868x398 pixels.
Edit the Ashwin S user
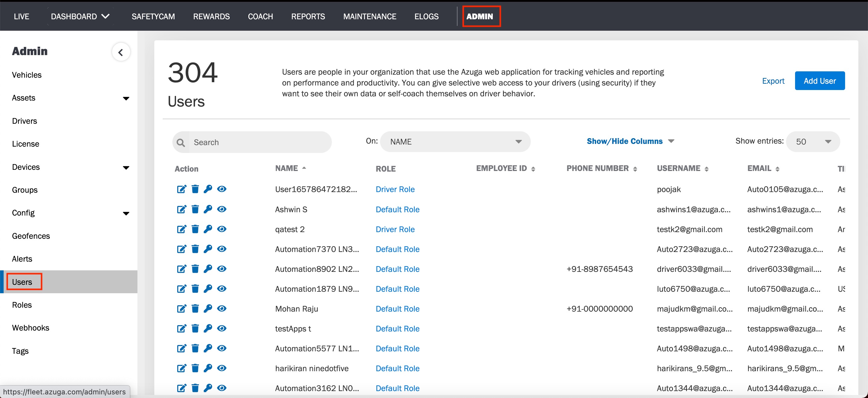tap(182, 209)
